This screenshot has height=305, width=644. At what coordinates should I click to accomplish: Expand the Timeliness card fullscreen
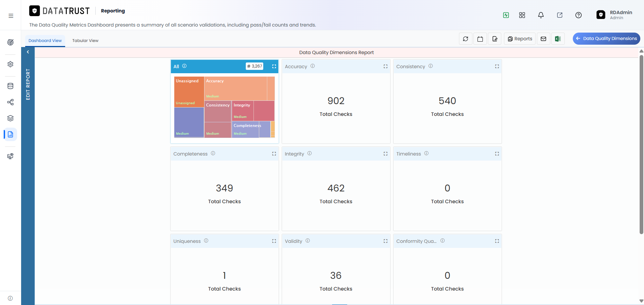tap(497, 154)
